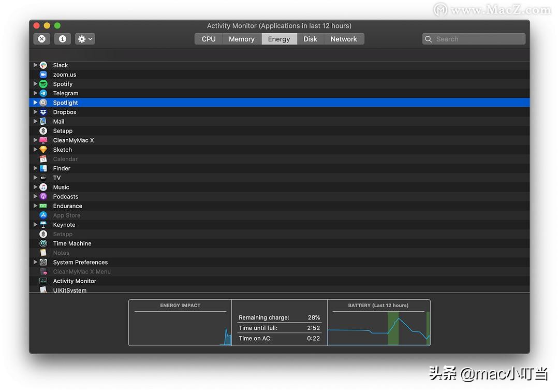The height and width of the screenshot is (392, 559).
Task: Click the Activity Monitor process entry
Action: [75, 281]
